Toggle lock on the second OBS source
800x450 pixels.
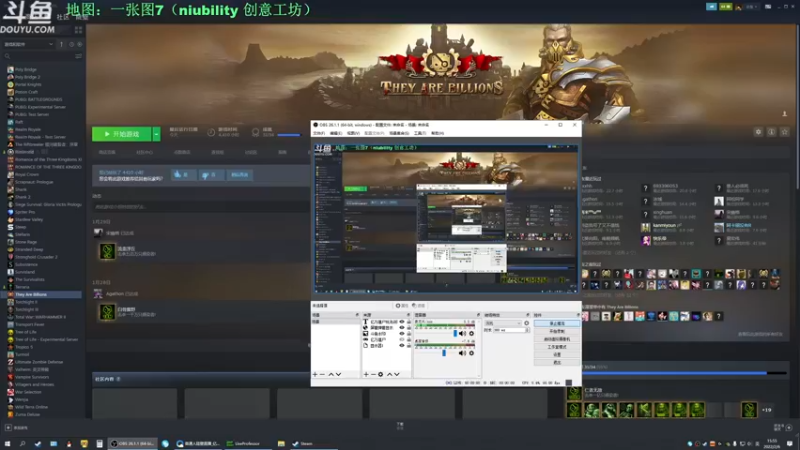point(409,328)
